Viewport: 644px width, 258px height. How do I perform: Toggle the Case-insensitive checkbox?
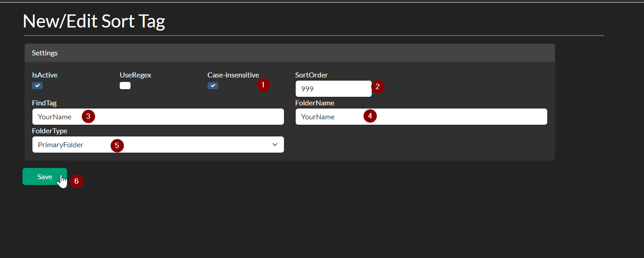pos(213,86)
